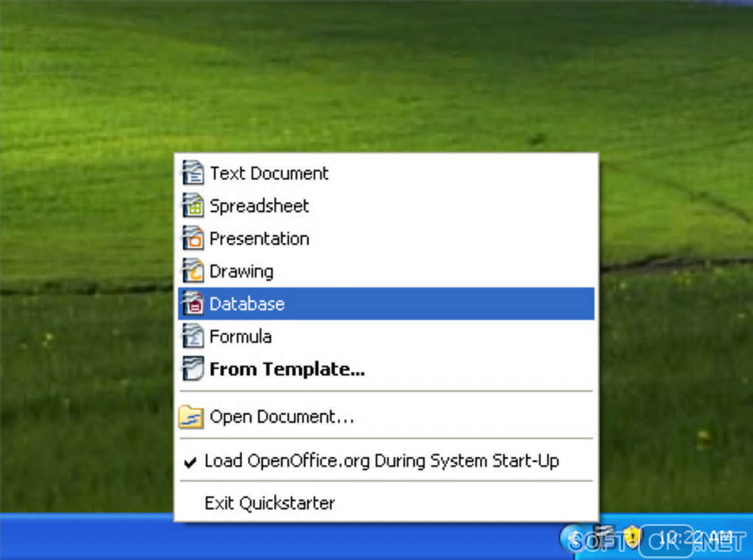Choose Exit Quickstarter
The width and height of the screenshot is (753, 560).
pyautogui.click(x=386, y=503)
